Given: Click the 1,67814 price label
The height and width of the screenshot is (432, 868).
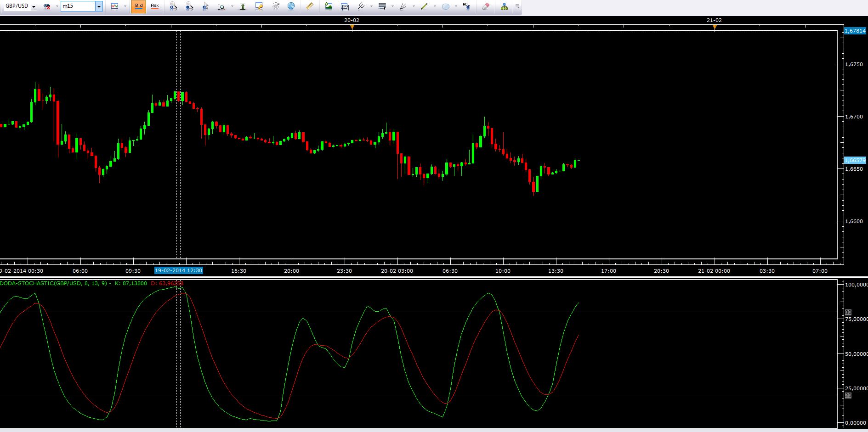Looking at the screenshot, I should tap(855, 31).
